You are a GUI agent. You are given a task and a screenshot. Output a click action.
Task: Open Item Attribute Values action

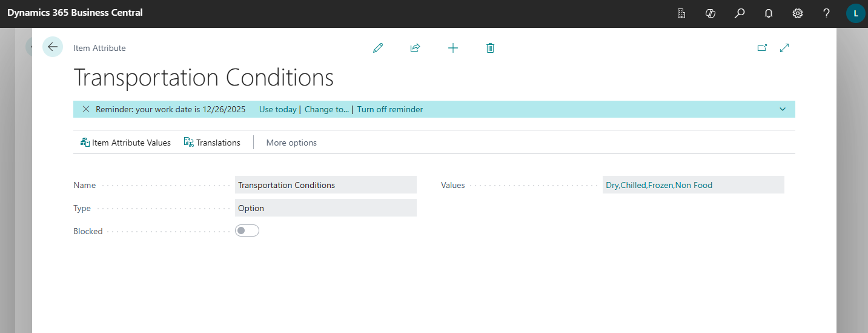click(x=125, y=143)
